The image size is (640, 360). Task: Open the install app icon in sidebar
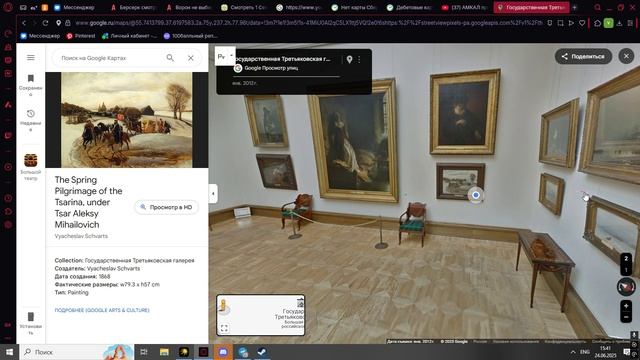click(x=31, y=317)
